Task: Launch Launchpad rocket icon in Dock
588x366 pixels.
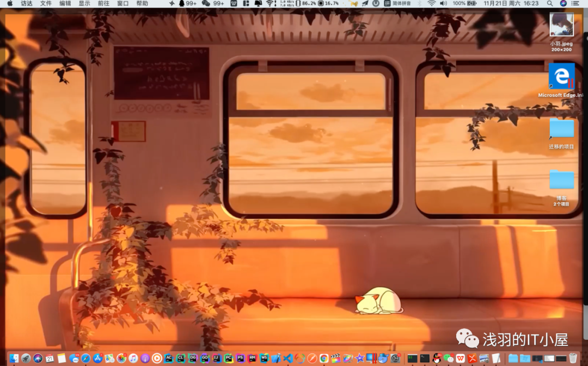Action: [26, 358]
